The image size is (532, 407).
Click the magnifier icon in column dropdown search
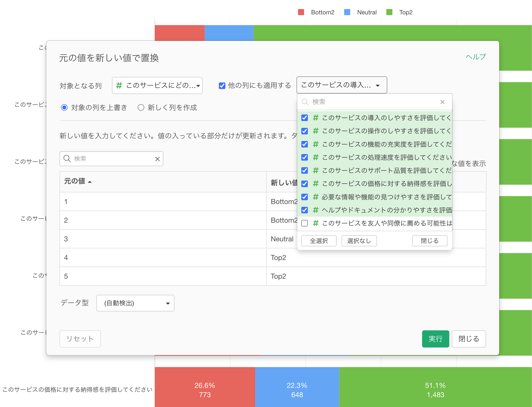pyautogui.click(x=305, y=102)
